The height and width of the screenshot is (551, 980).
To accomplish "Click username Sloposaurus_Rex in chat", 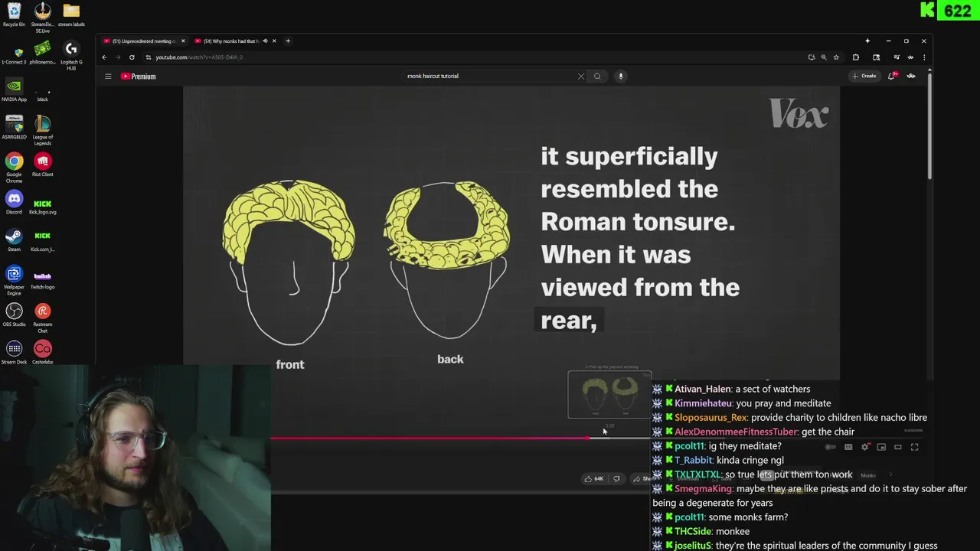I will (710, 418).
